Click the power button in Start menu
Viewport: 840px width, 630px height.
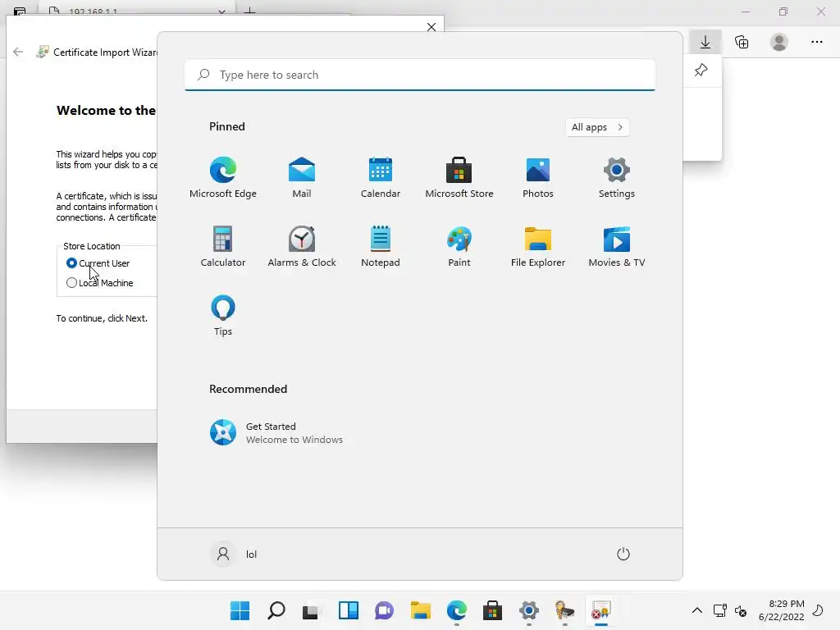[x=623, y=554]
